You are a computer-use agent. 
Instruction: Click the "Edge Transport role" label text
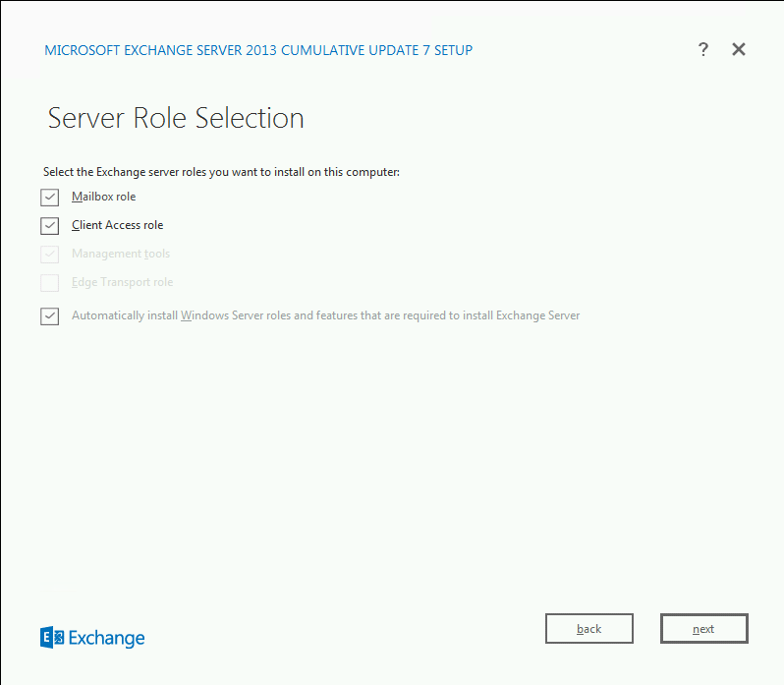[x=122, y=282]
